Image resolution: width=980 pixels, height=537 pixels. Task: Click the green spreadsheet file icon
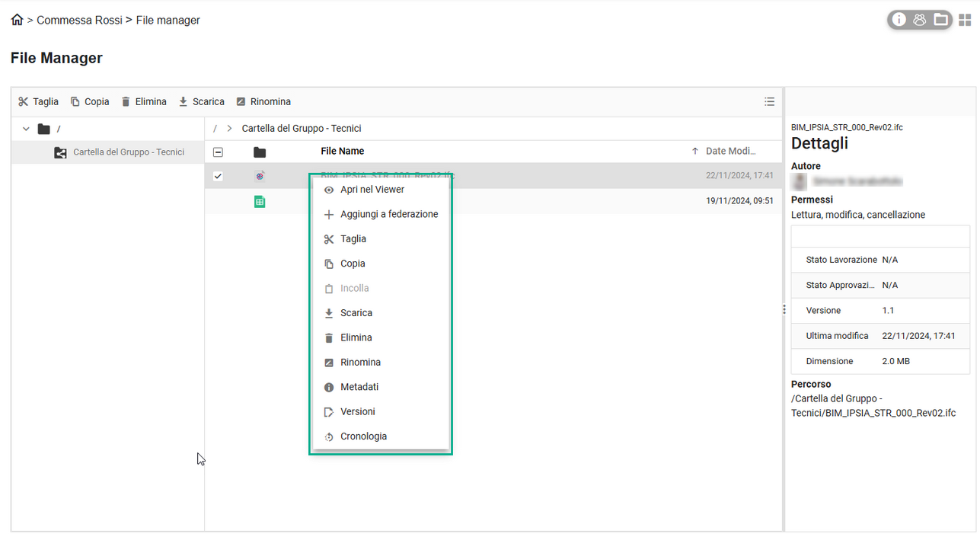click(260, 201)
